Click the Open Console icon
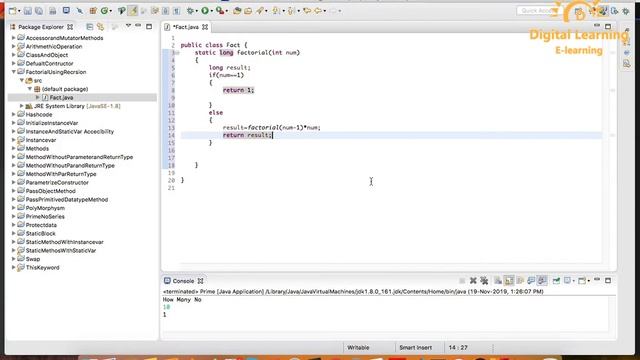This screenshot has width=640, height=360. pyautogui.click(x=582, y=281)
